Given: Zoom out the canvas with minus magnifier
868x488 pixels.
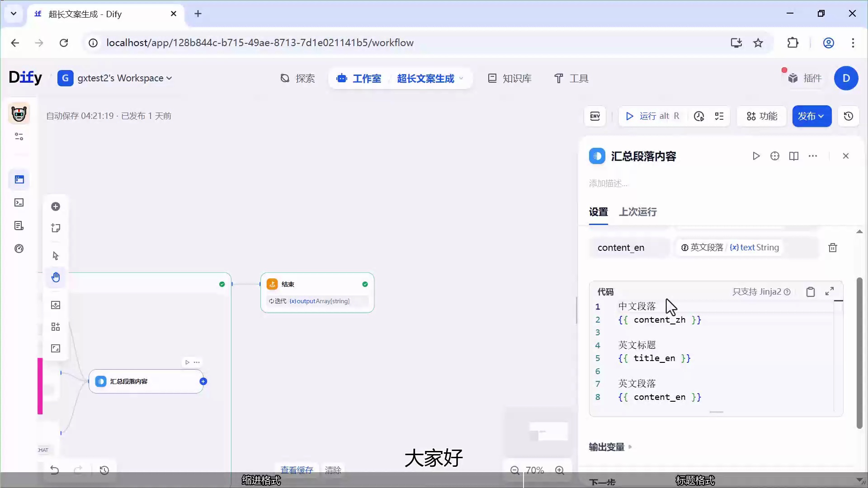Looking at the screenshot, I should click(x=514, y=470).
